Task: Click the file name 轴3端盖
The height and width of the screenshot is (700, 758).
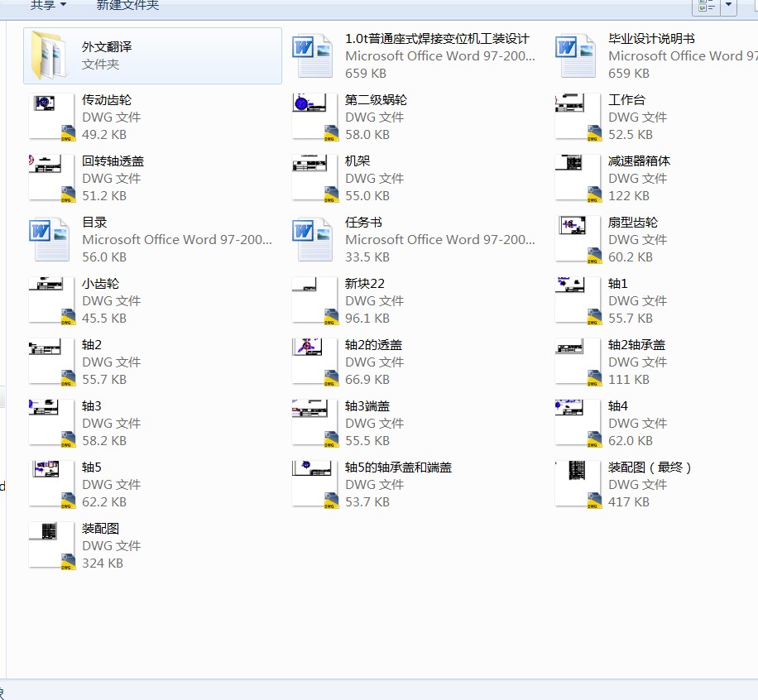Action: click(367, 406)
